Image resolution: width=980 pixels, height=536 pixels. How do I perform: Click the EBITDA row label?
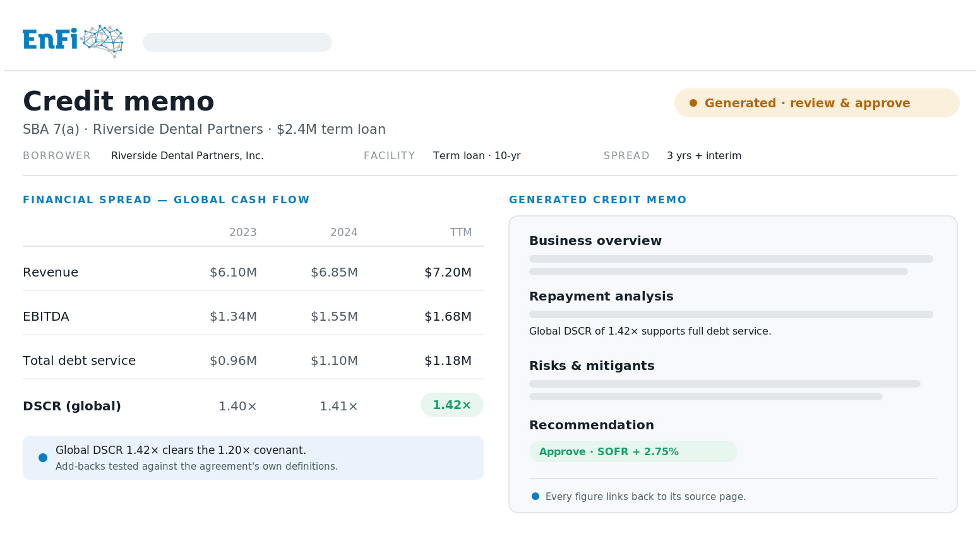46,316
